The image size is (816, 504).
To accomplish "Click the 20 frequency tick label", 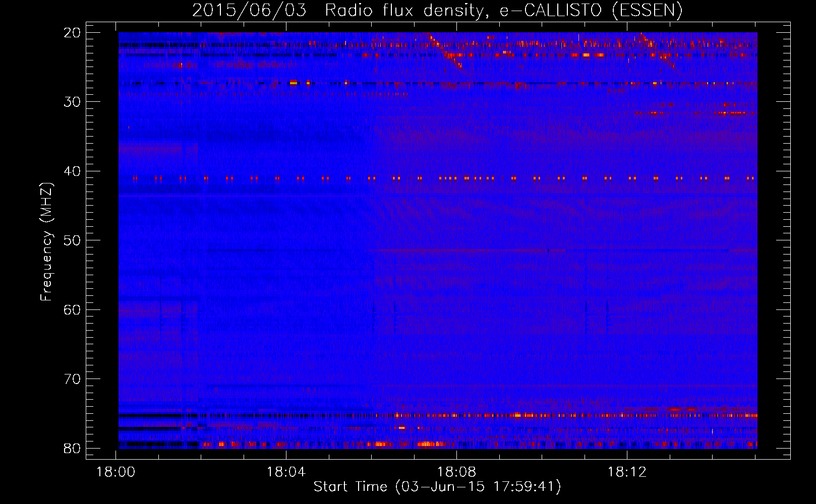I will pyautogui.click(x=73, y=33).
